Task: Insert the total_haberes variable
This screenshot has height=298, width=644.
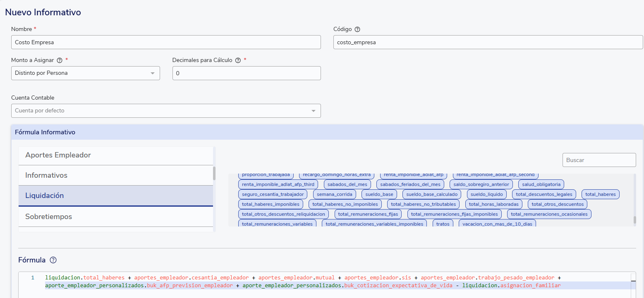Action: [600, 194]
